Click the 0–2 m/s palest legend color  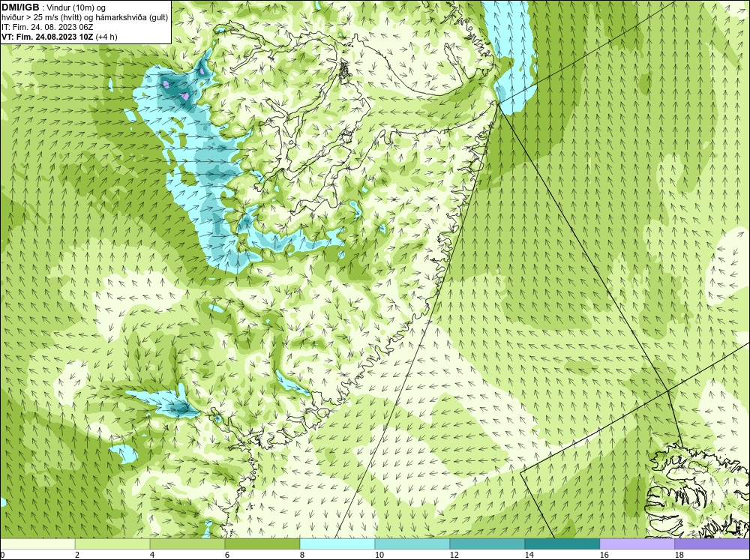pyautogui.click(x=37, y=544)
